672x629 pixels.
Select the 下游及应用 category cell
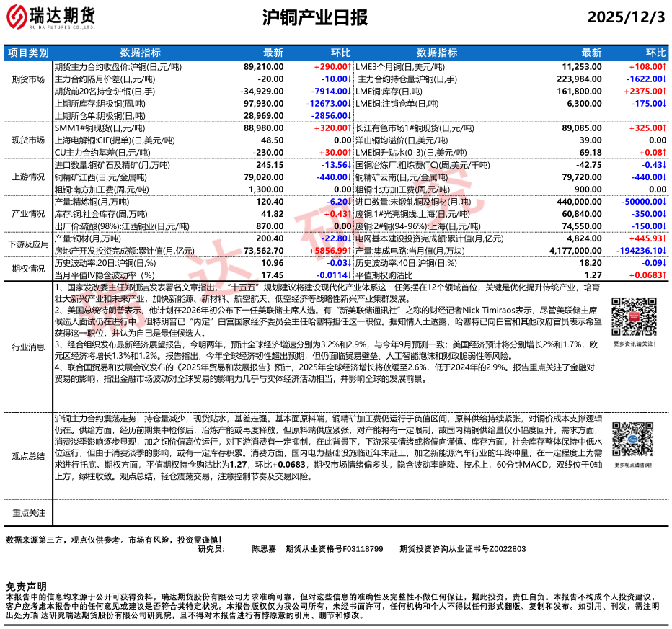[x=28, y=244]
